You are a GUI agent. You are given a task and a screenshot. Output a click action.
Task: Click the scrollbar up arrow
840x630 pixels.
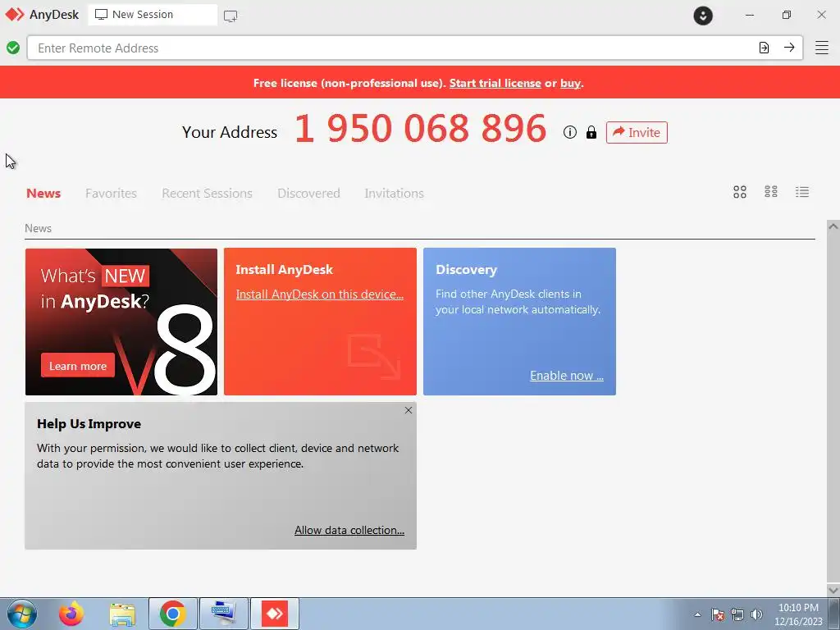click(833, 226)
